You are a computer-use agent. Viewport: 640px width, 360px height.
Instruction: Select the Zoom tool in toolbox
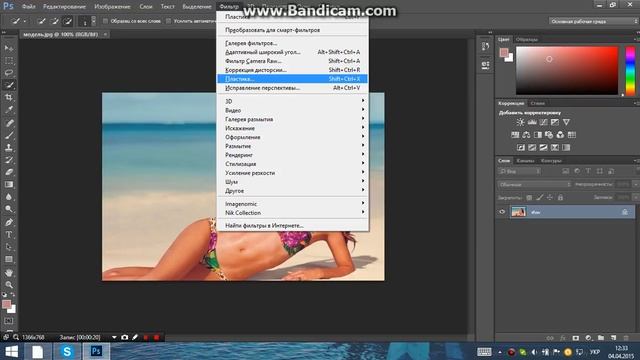[9, 285]
